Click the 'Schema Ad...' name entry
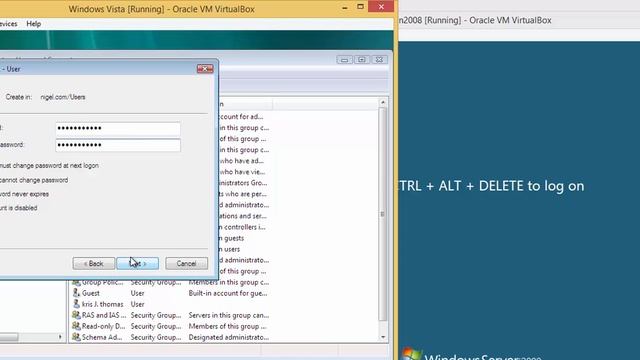640x360 pixels. coord(102,337)
